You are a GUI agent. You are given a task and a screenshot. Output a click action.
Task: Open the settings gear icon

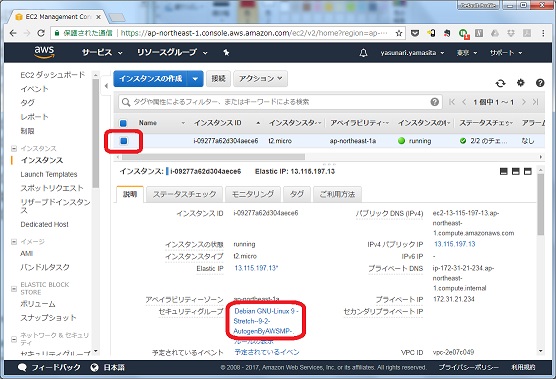point(520,83)
